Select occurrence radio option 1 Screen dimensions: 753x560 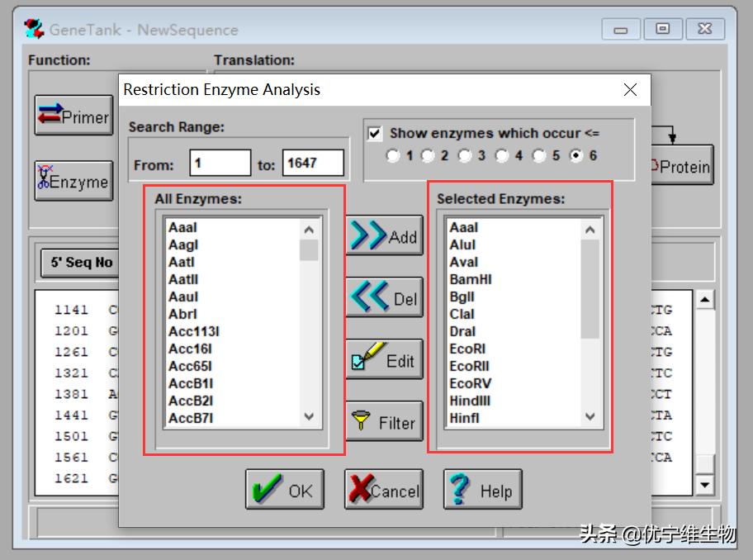392,155
